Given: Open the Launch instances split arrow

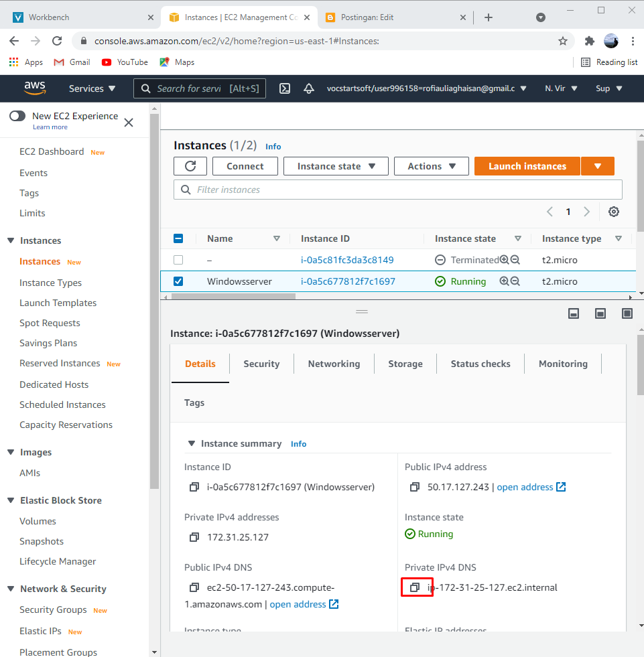Looking at the screenshot, I should pyautogui.click(x=598, y=166).
